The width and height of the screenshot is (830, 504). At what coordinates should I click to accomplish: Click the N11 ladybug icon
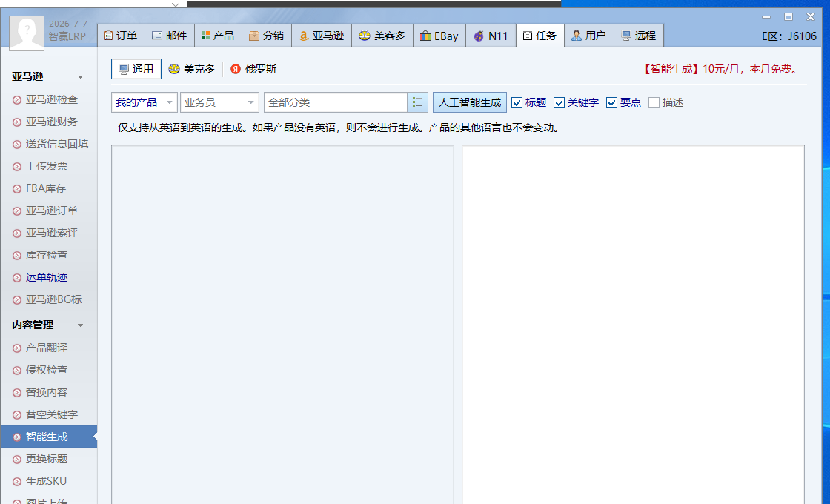(479, 36)
